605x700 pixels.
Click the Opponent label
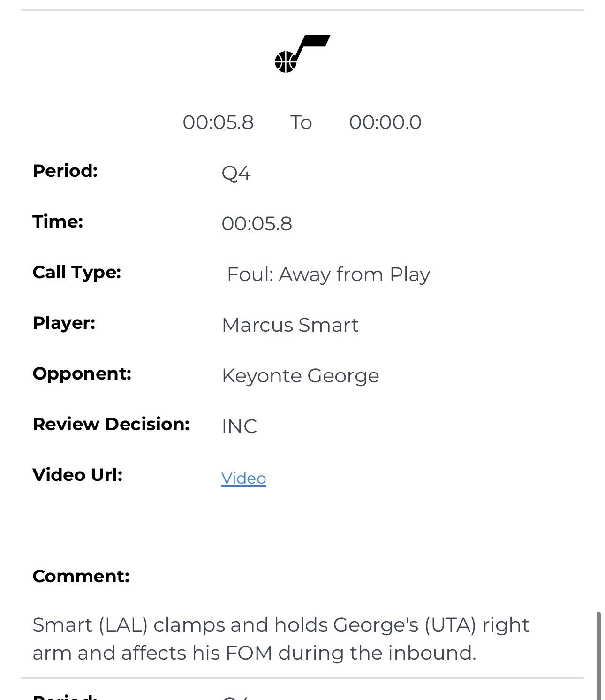pos(82,373)
